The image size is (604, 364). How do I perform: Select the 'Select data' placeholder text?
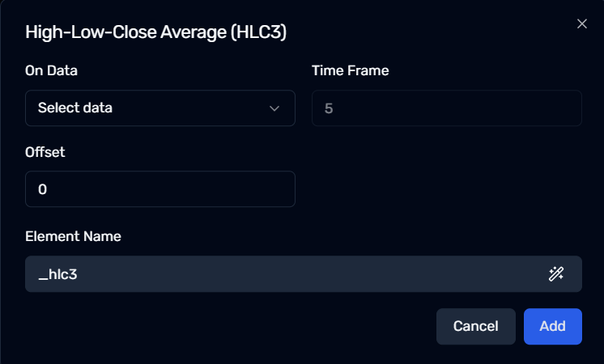click(x=75, y=108)
